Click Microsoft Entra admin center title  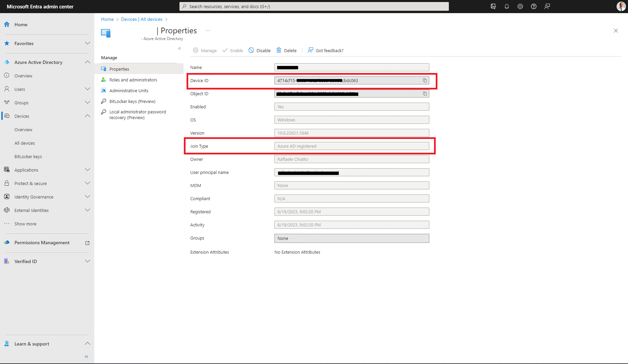(x=40, y=6)
